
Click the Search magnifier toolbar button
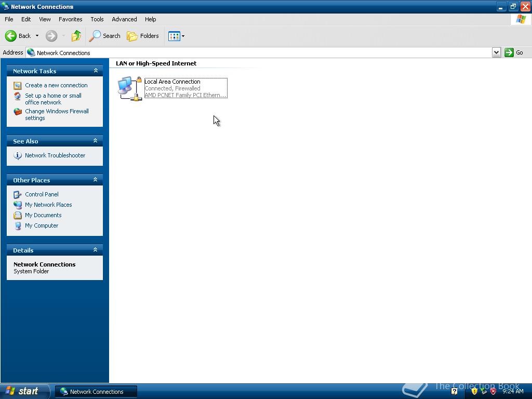click(x=104, y=36)
